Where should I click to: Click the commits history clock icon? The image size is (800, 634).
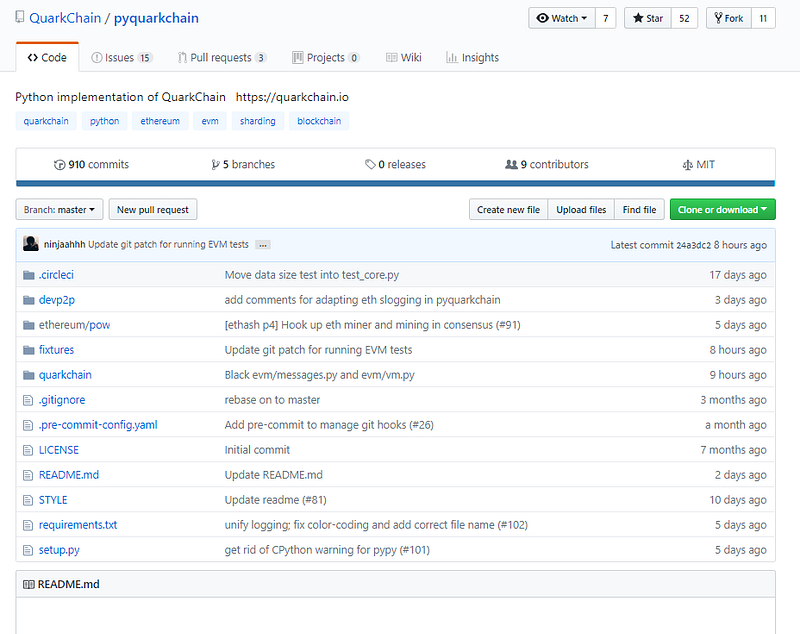coord(59,165)
